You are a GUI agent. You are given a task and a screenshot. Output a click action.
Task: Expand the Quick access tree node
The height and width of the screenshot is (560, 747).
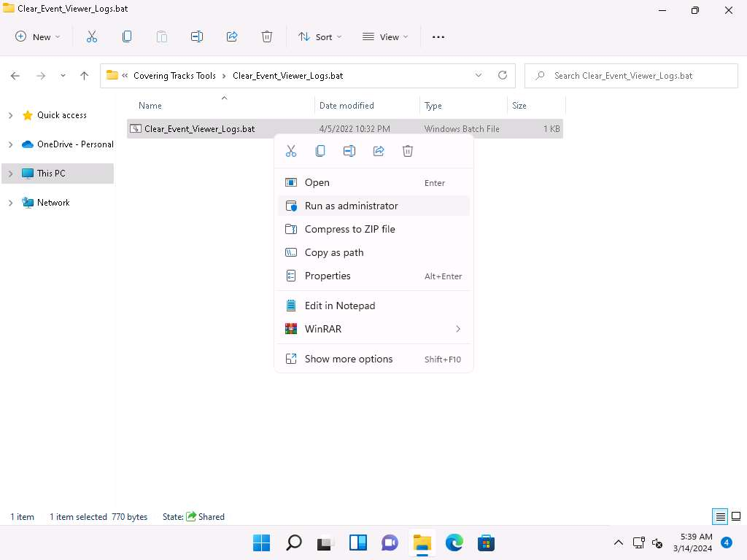pos(10,115)
